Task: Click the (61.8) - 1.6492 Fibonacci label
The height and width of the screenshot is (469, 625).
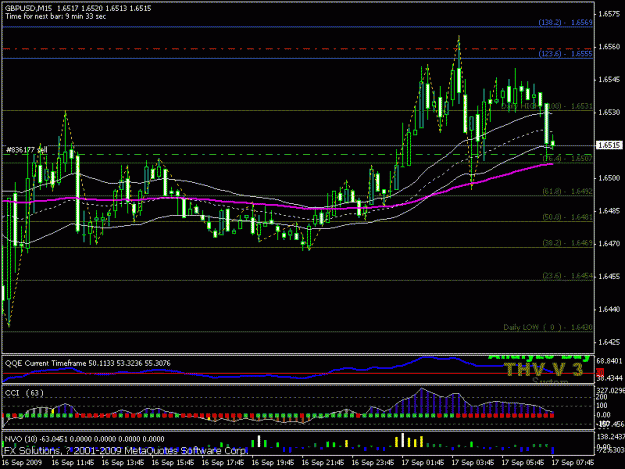Action: (567, 191)
